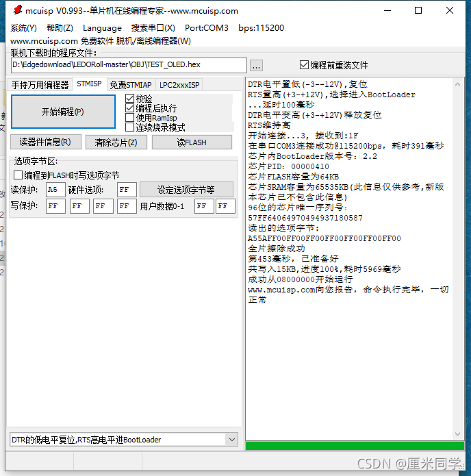The height and width of the screenshot is (476, 471).
Task: Click the hex file path input field
Action: pyautogui.click(x=129, y=65)
